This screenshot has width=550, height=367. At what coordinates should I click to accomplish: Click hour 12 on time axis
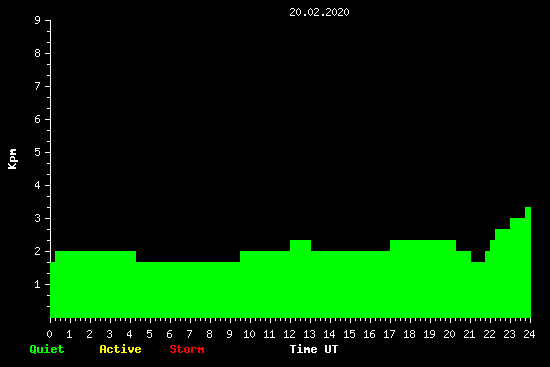click(x=289, y=334)
